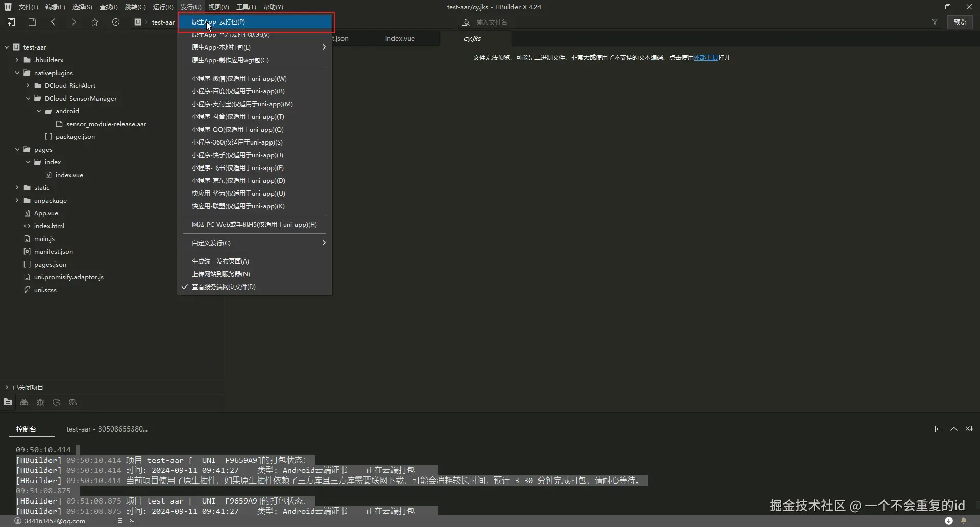The width and height of the screenshot is (980, 527).
Task: Click the star bookmark toolbar icon
Action: click(x=95, y=22)
